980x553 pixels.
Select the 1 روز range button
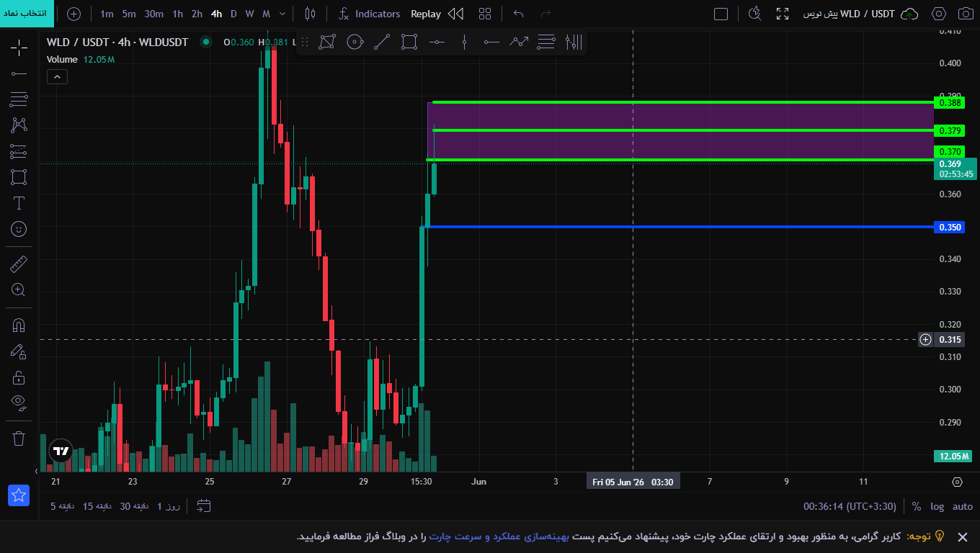tap(169, 506)
